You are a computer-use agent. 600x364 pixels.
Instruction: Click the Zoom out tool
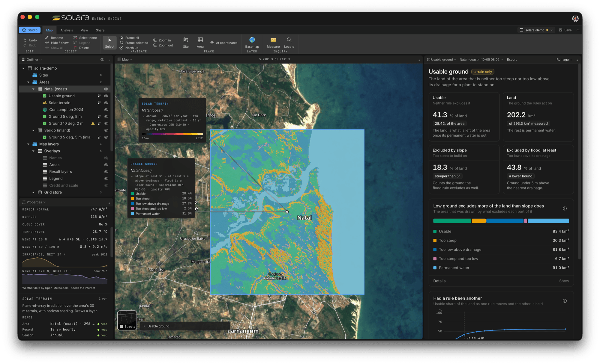point(163,45)
